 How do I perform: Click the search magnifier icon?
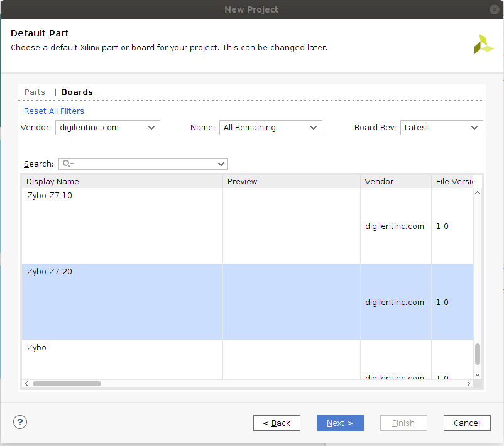[67, 164]
